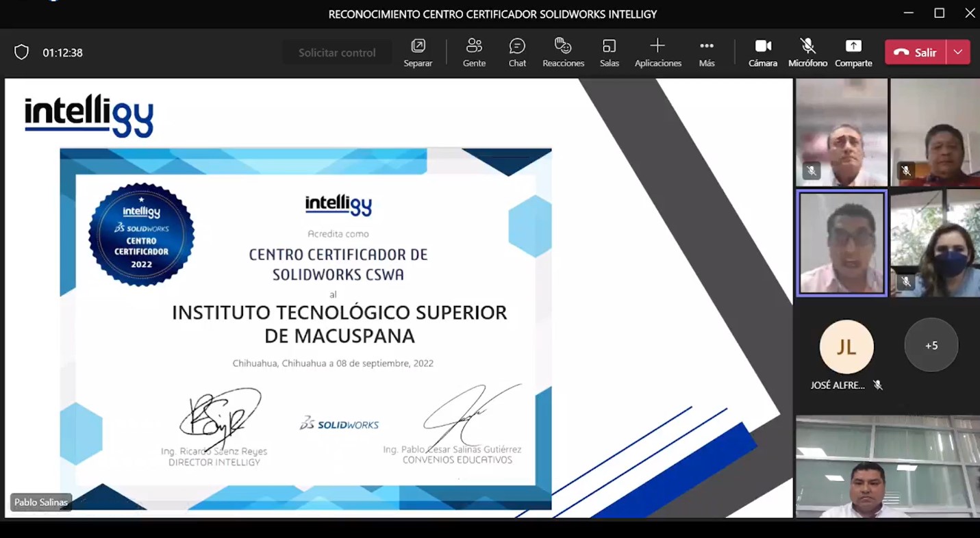
Task: Click the Solicitar control button
Action: (337, 53)
